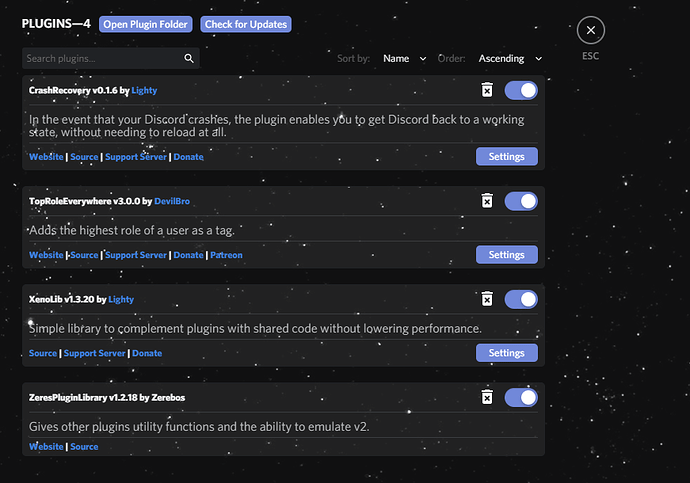
Task: Click 'Simple library to complement plugins' description
Action: coord(255,329)
